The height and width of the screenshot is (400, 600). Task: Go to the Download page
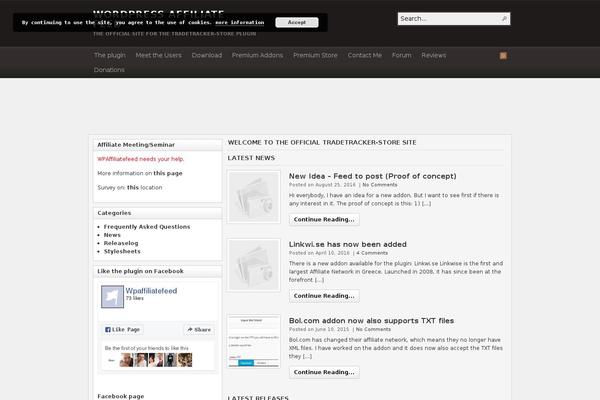pos(207,55)
